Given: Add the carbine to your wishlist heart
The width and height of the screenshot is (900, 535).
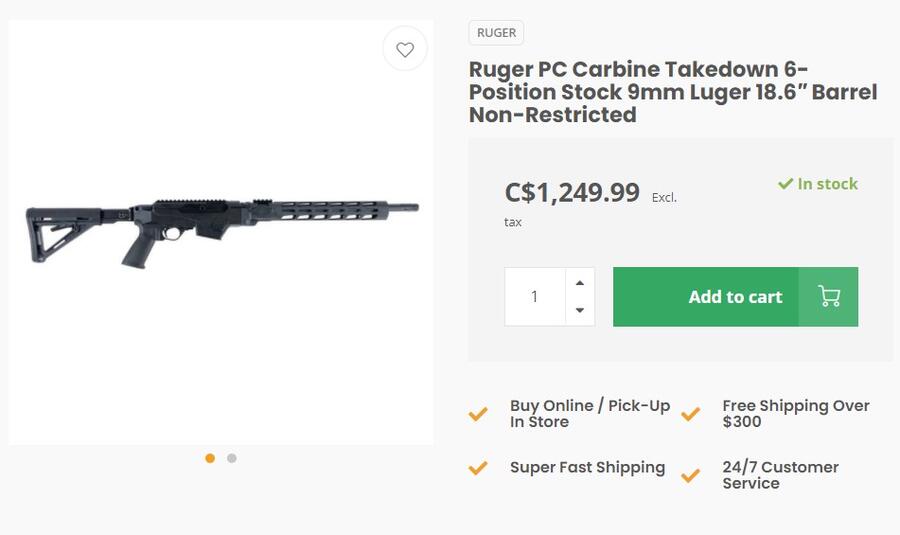Looking at the screenshot, I should click(405, 49).
